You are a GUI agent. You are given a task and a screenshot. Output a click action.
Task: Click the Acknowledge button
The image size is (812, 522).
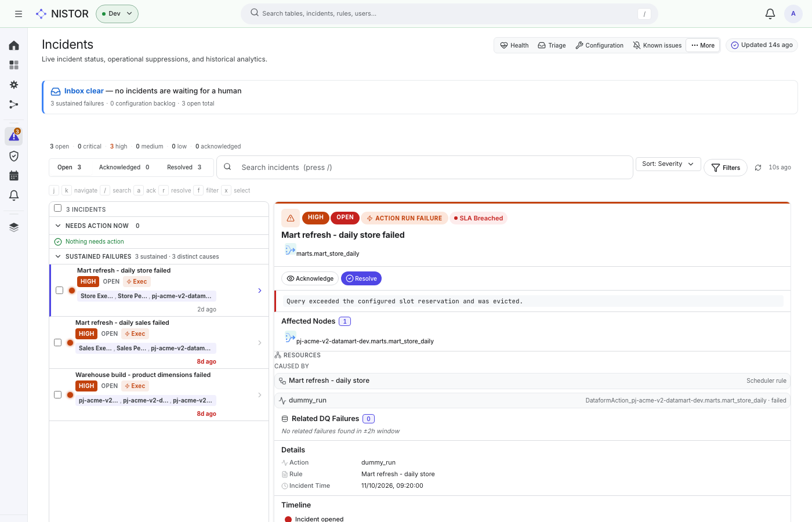point(310,278)
